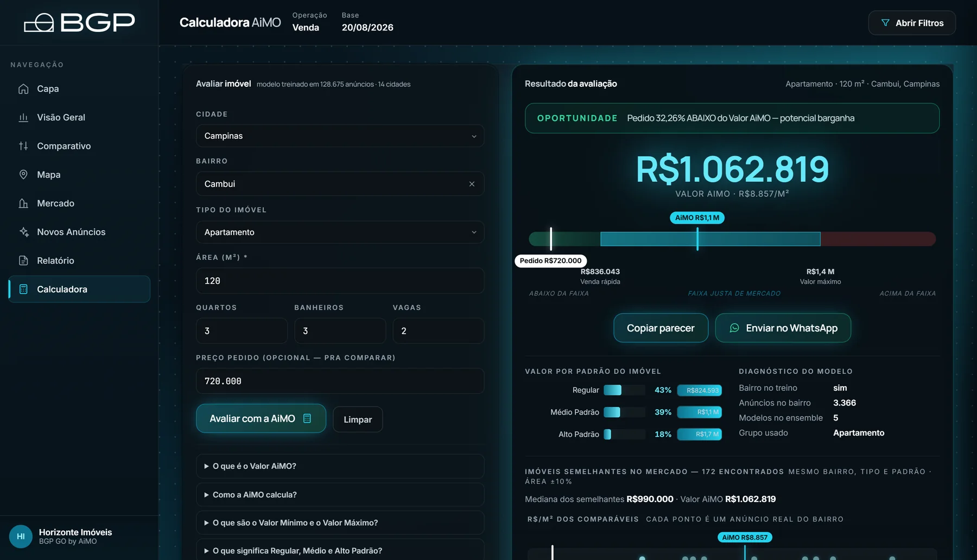Screen dimensions: 977x560
Task: Click Copiar parecer button
Action: click(661, 328)
